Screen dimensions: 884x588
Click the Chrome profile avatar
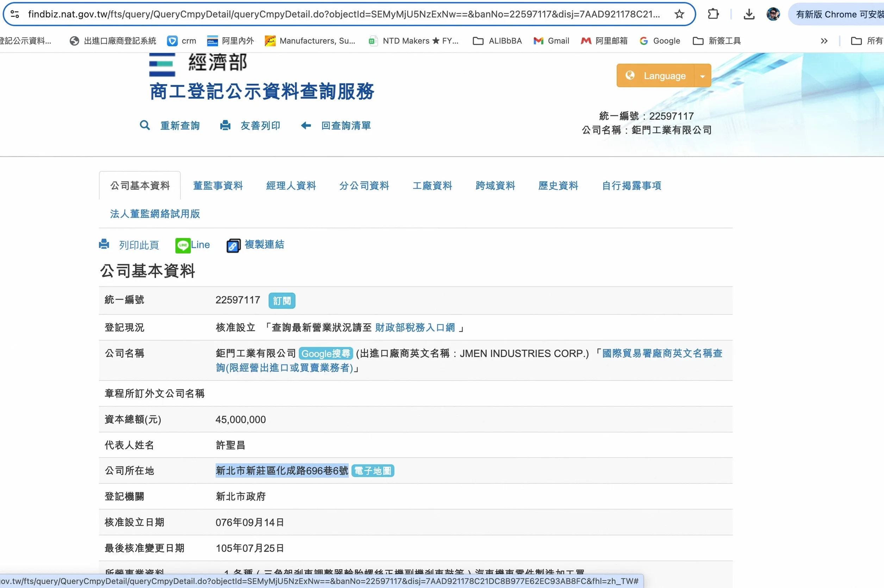click(x=773, y=14)
